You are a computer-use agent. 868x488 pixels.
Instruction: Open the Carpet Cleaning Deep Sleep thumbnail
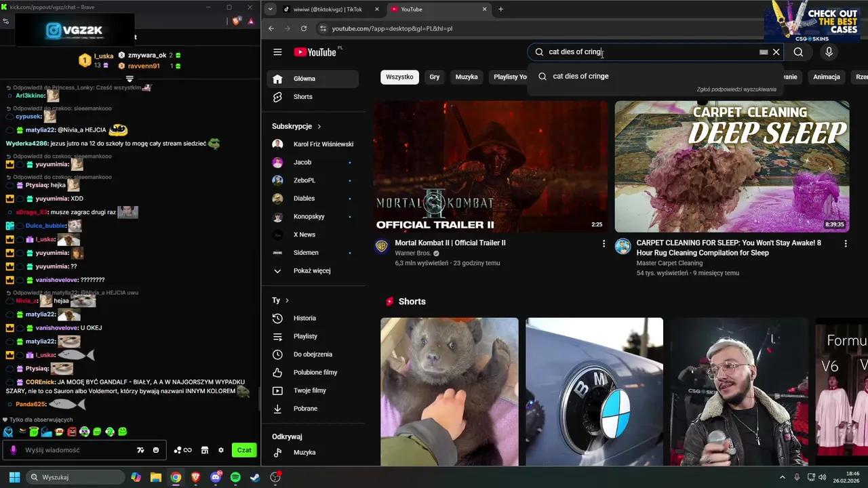[x=732, y=167]
